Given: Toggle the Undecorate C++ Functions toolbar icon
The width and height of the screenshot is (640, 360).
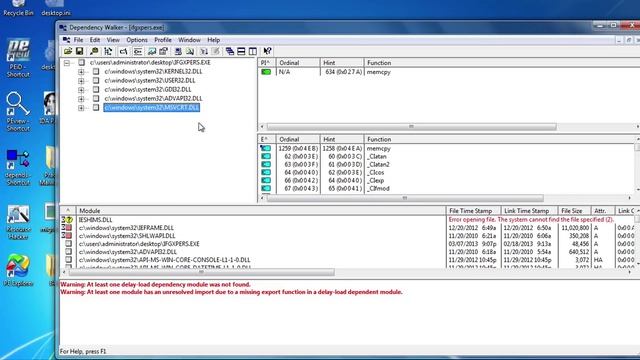Looking at the screenshot, I should pyautogui.click(x=138, y=51).
